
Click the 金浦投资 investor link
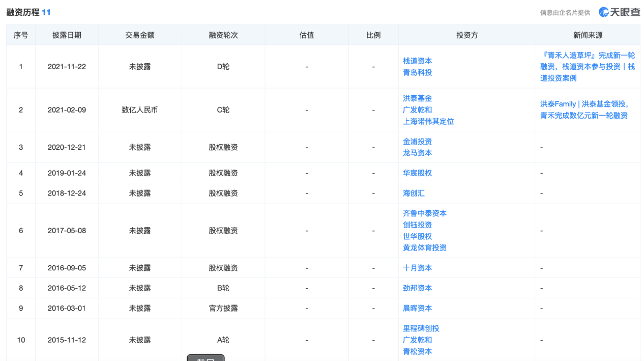point(417,142)
